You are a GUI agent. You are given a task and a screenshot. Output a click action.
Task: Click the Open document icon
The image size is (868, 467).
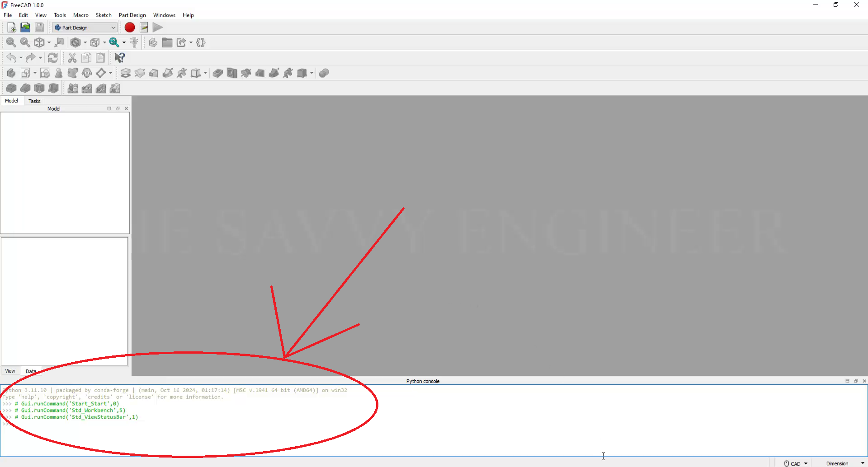tap(25, 28)
